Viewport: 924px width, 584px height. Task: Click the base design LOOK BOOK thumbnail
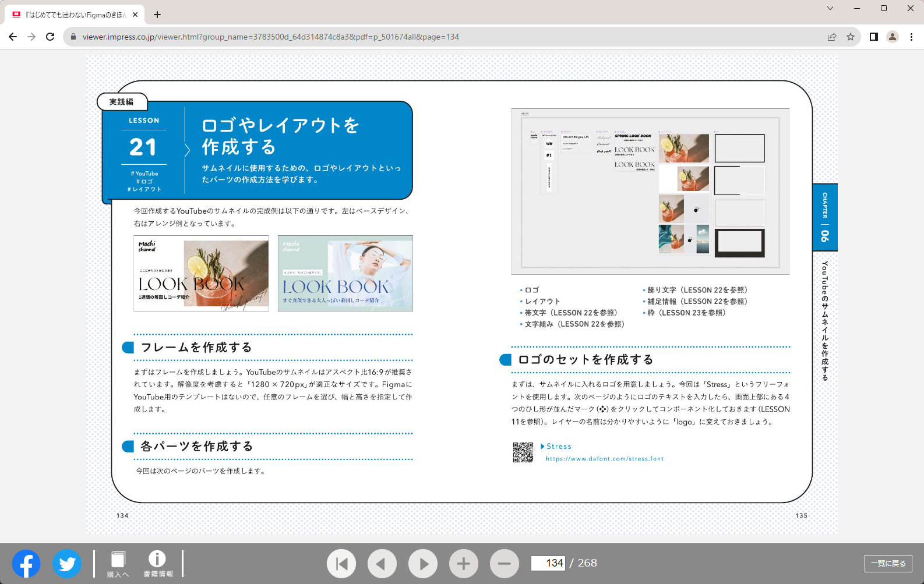point(201,273)
